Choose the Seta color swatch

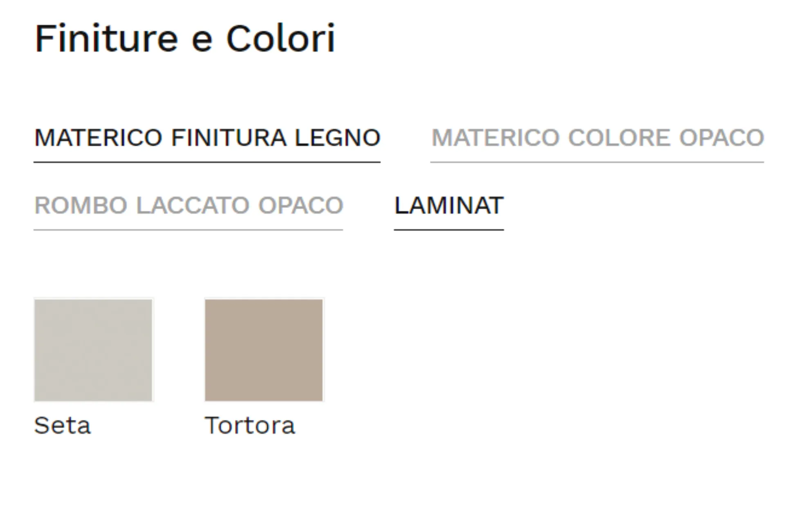[x=93, y=350]
